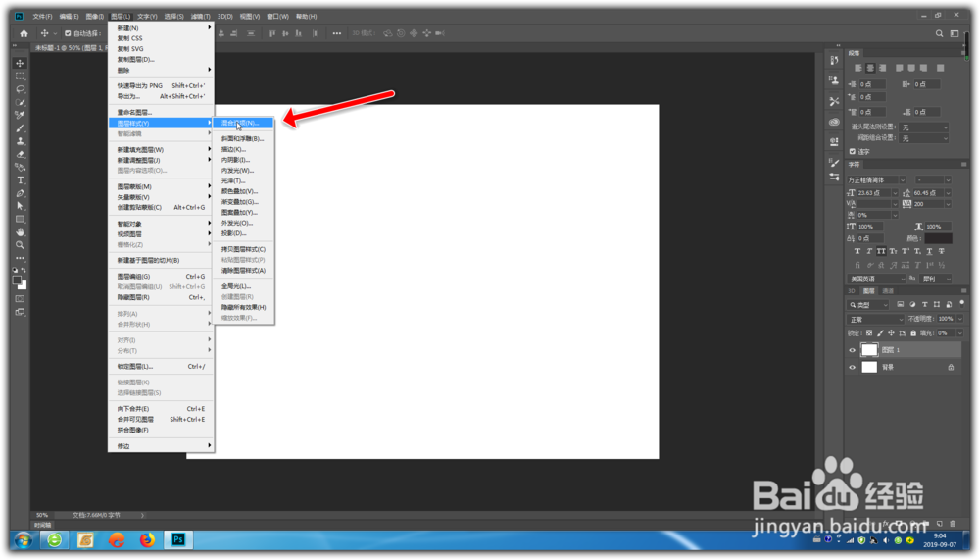Open the anti-aliasing dropdown 犀利

(x=936, y=280)
